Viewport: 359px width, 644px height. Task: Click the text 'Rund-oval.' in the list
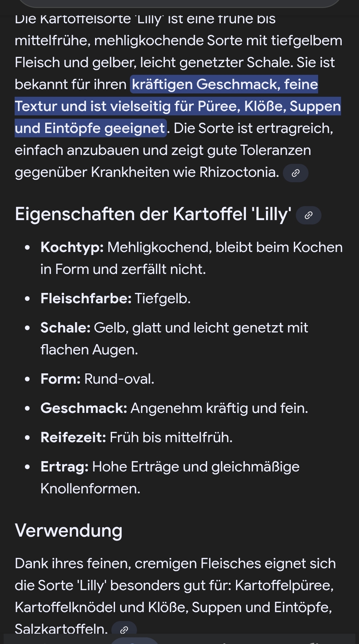pos(119,379)
